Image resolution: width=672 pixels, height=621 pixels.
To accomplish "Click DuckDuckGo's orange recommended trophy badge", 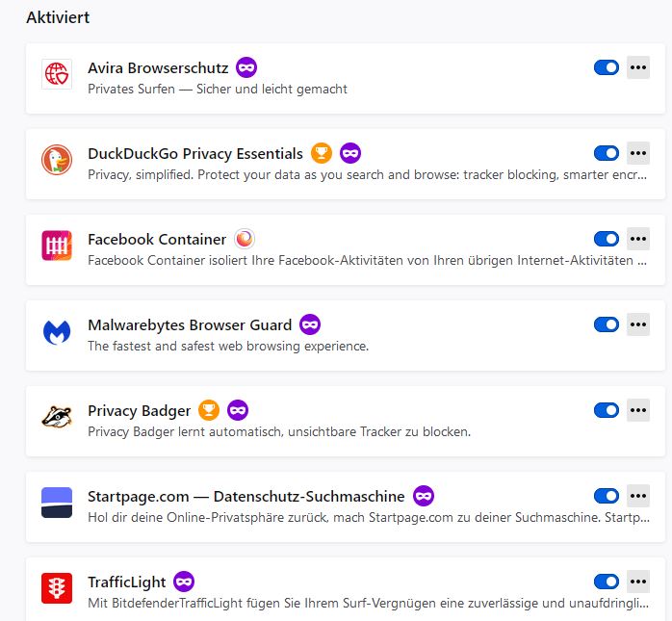I will tap(322, 153).
